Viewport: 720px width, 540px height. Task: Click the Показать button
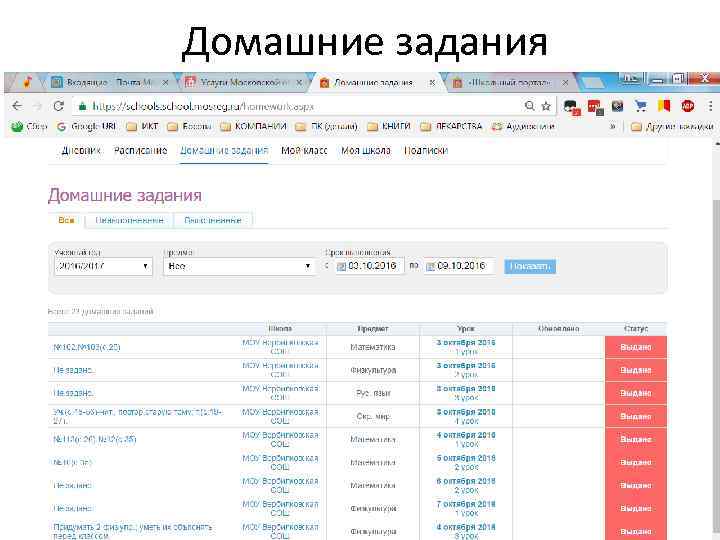[x=530, y=266]
